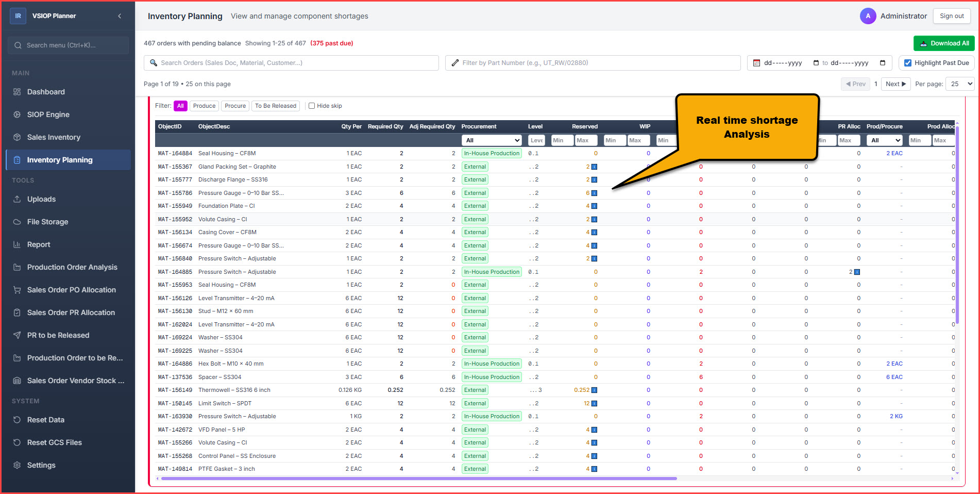Open Production Order Analysis menu item
Viewport: 980px width, 494px height.
tap(72, 267)
